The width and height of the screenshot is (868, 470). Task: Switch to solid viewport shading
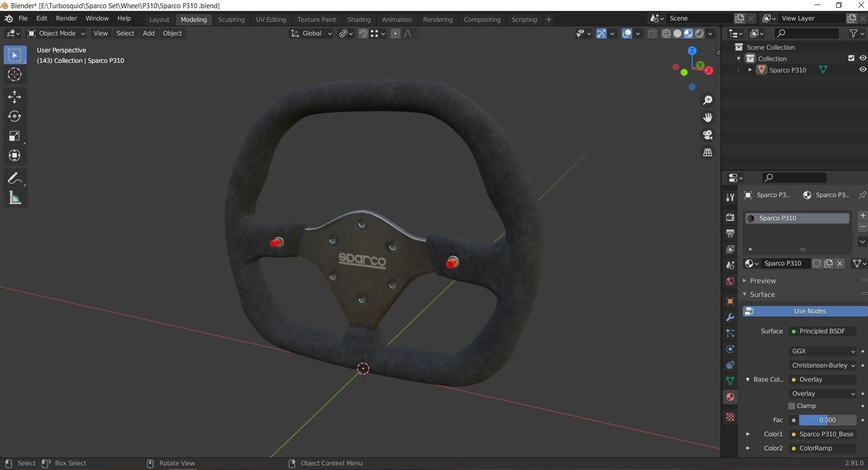coord(677,33)
